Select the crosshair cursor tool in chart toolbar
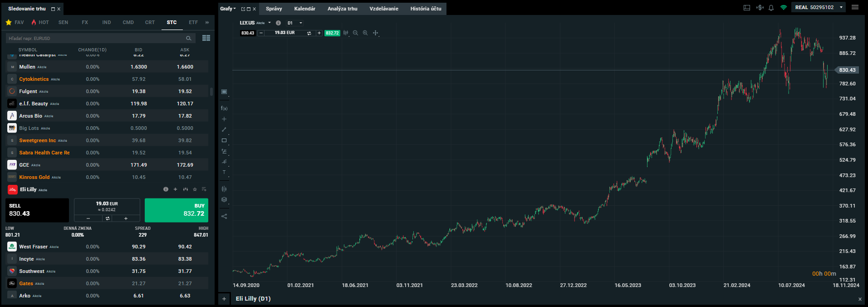This screenshot has height=307, width=868. [x=375, y=33]
